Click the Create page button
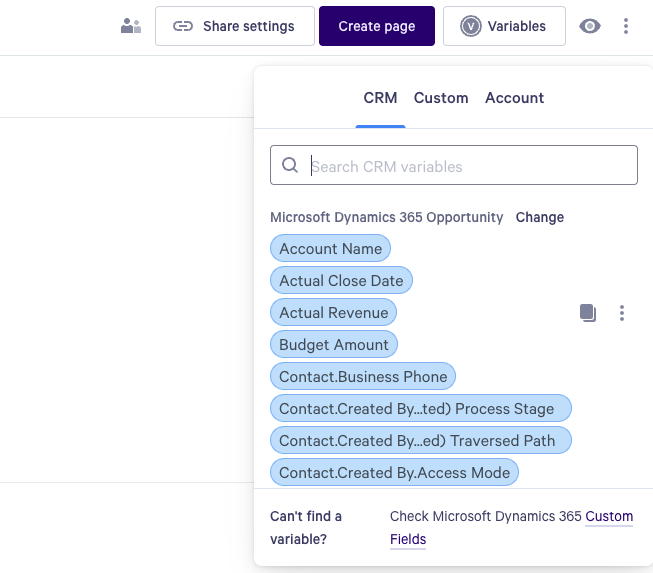Image resolution: width=653 pixels, height=573 pixels. (376, 26)
